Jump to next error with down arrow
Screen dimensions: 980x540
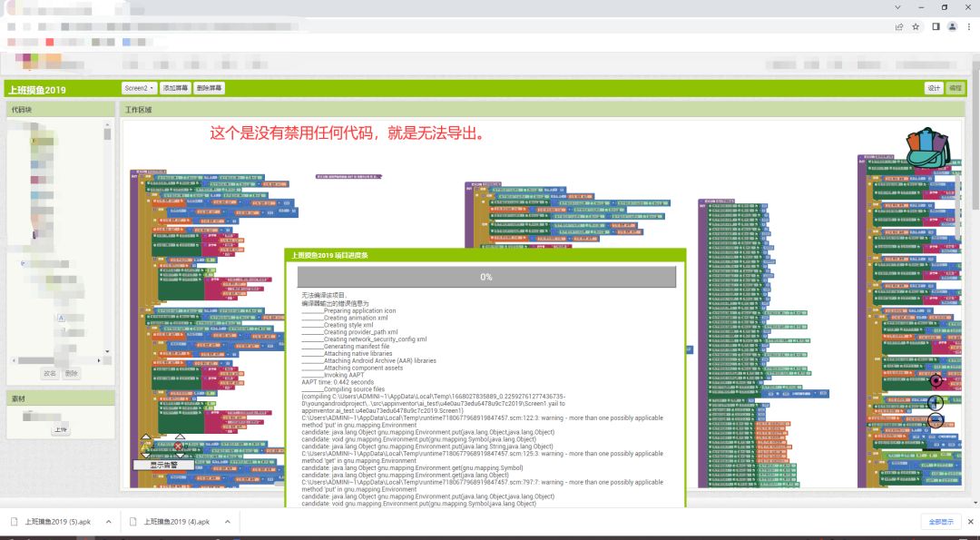pos(180,455)
